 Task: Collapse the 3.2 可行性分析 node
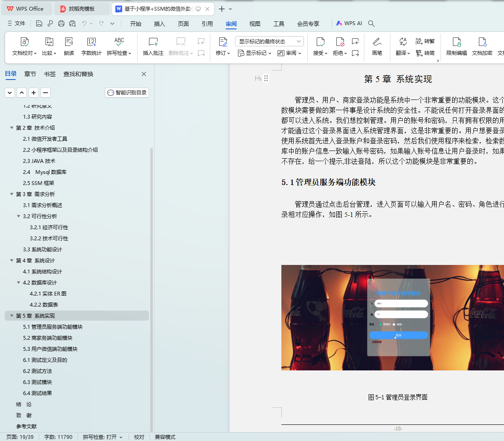click(19, 216)
